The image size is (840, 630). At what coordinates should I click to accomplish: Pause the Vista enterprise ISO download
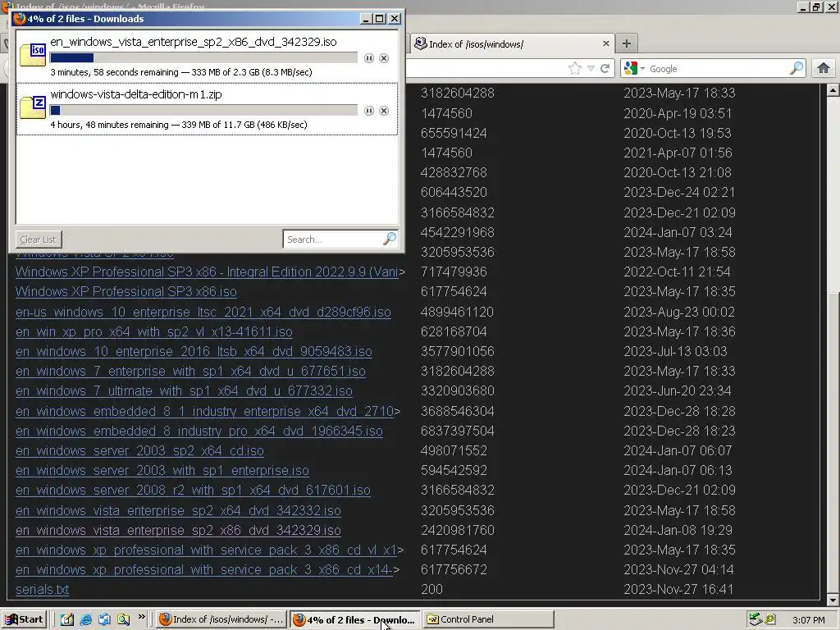368,58
